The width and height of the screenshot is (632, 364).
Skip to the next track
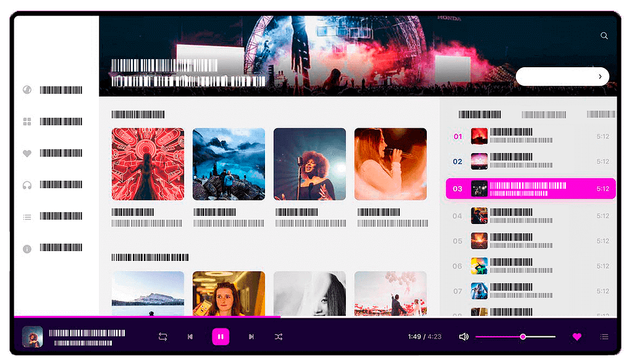[x=251, y=337]
